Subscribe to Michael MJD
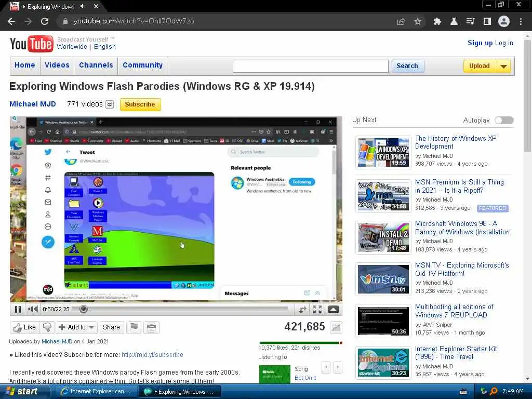The image size is (532, 399). click(140, 104)
